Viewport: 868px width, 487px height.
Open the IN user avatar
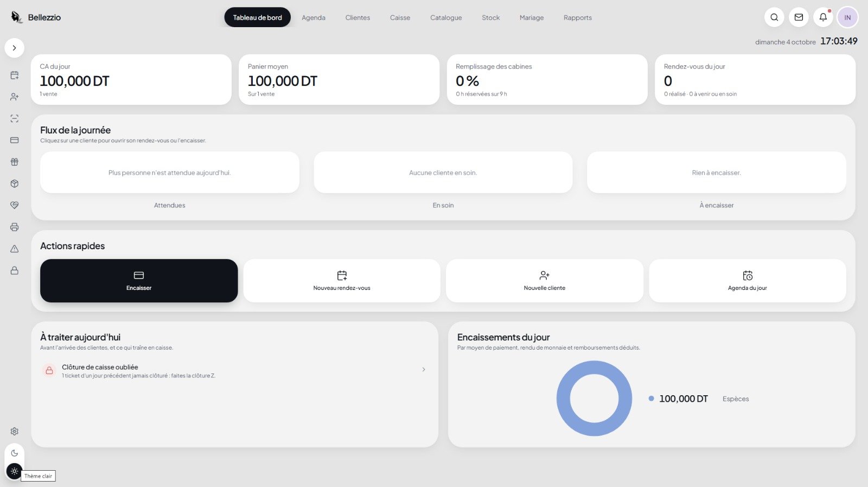coord(847,17)
